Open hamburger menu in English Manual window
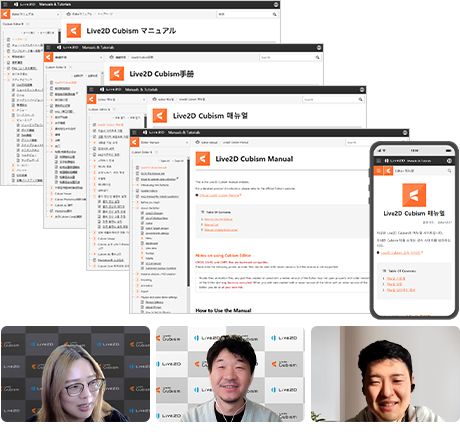The height and width of the screenshot is (434, 460). tap(134, 132)
